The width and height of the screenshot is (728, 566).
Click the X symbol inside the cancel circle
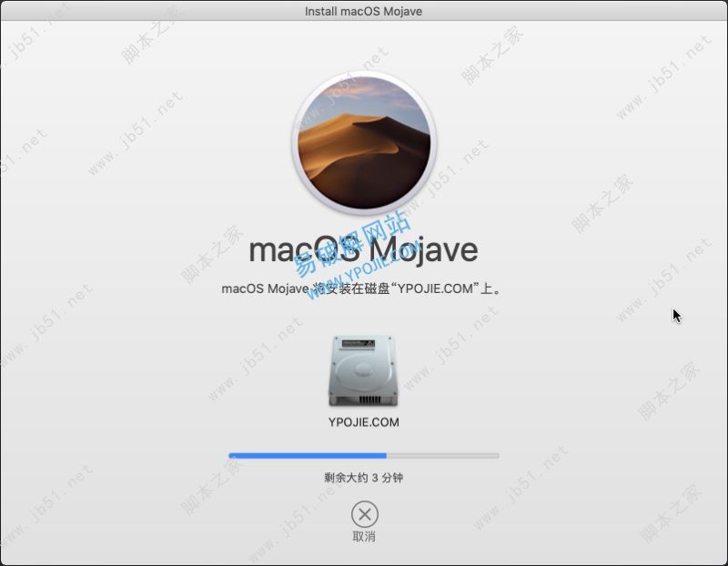coord(364,514)
